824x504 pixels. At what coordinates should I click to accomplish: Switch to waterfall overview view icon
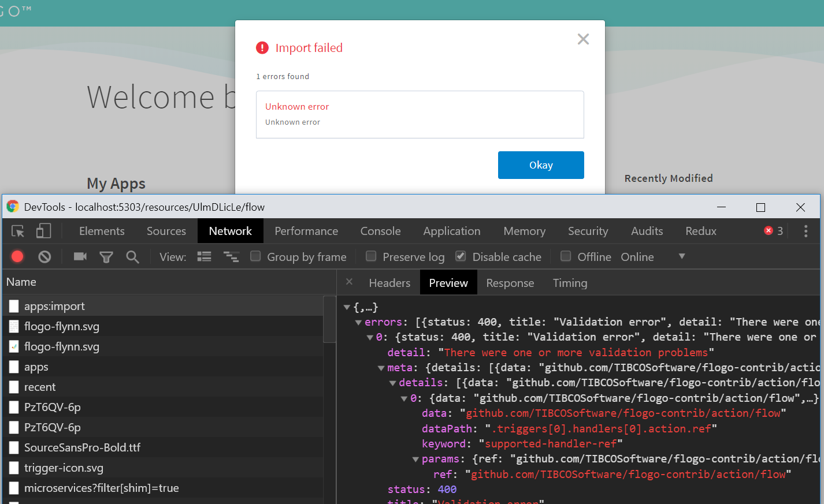(x=231, y=256)
